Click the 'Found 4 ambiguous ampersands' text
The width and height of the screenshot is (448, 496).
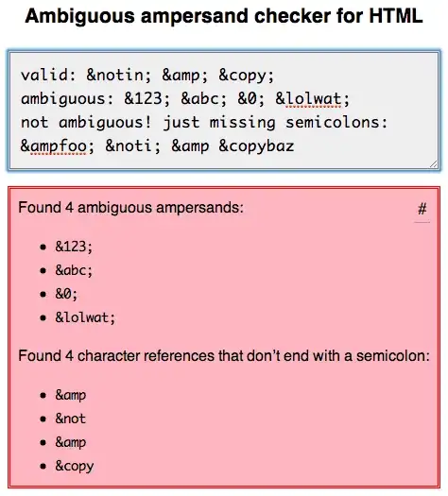click(131, 208)
